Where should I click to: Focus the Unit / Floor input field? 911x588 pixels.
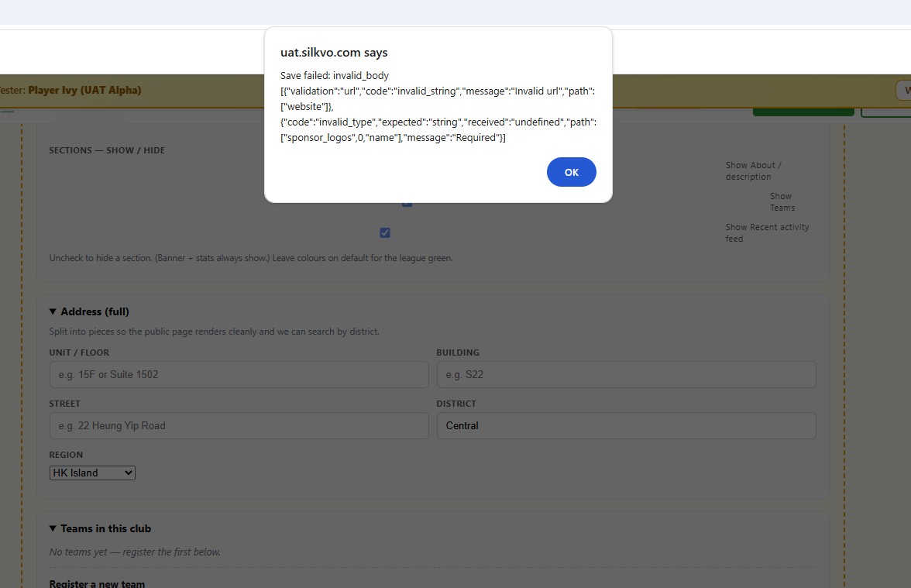tap(239, 375)
